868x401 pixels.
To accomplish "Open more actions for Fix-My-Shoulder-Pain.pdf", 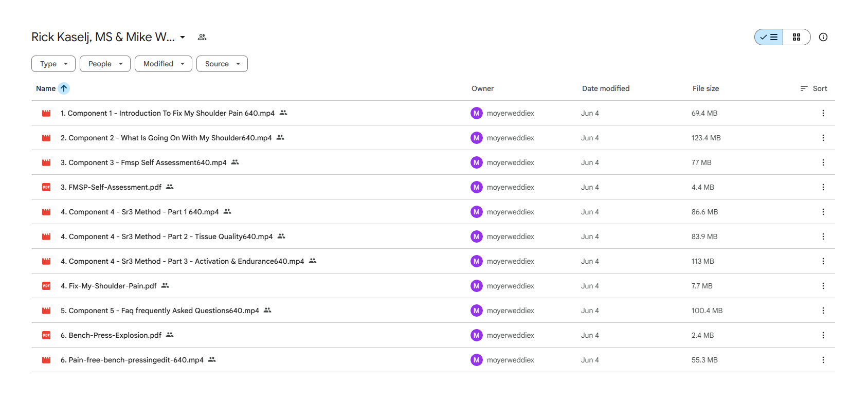I will tap(823, 286).
